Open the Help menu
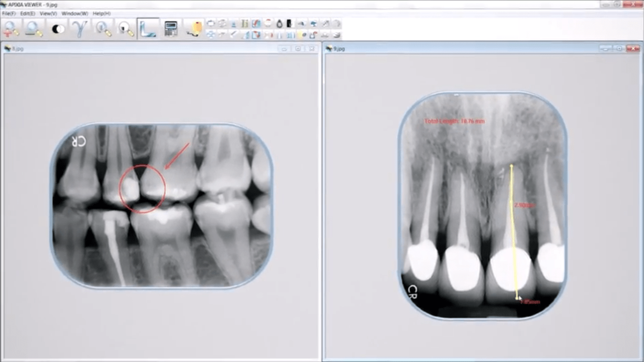644x362 pixels. point(101,13)
